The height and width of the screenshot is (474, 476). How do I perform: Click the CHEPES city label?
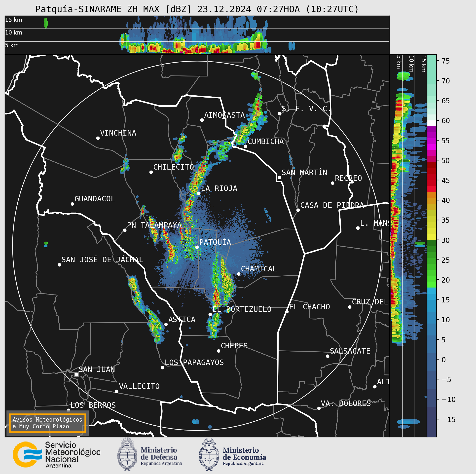pyautogui.click(x=234, y=346)
